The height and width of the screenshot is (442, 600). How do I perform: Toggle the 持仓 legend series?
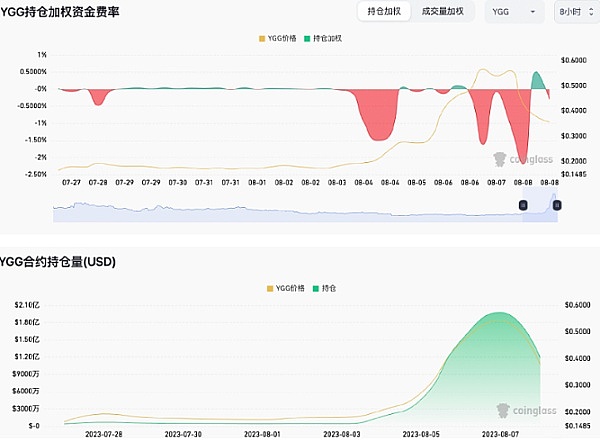324,288
